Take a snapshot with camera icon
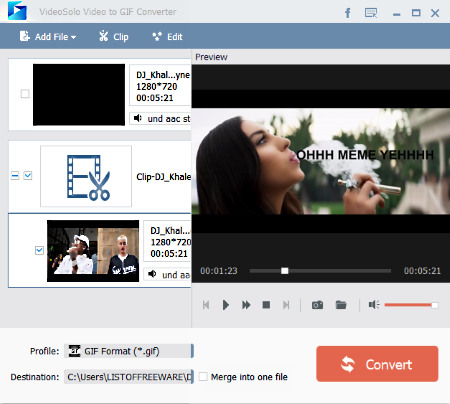This screenshot has height=404, width=450. point(317,305)
